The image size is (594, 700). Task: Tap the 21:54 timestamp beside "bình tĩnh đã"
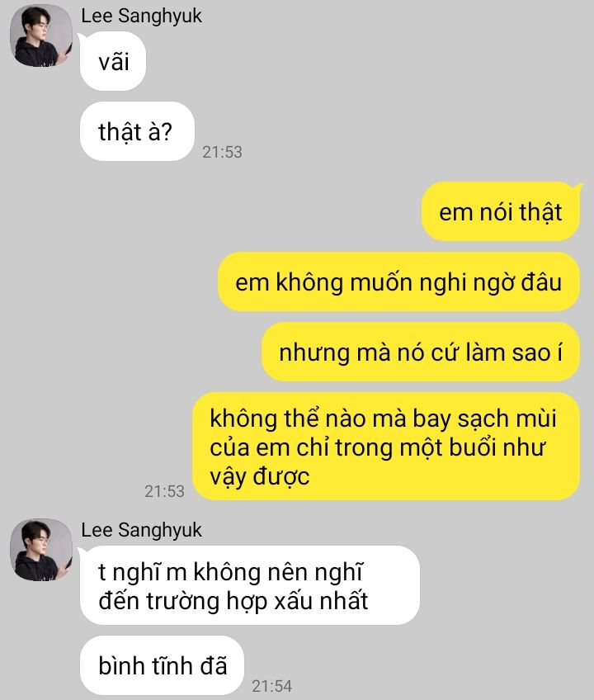pos(271,686)
